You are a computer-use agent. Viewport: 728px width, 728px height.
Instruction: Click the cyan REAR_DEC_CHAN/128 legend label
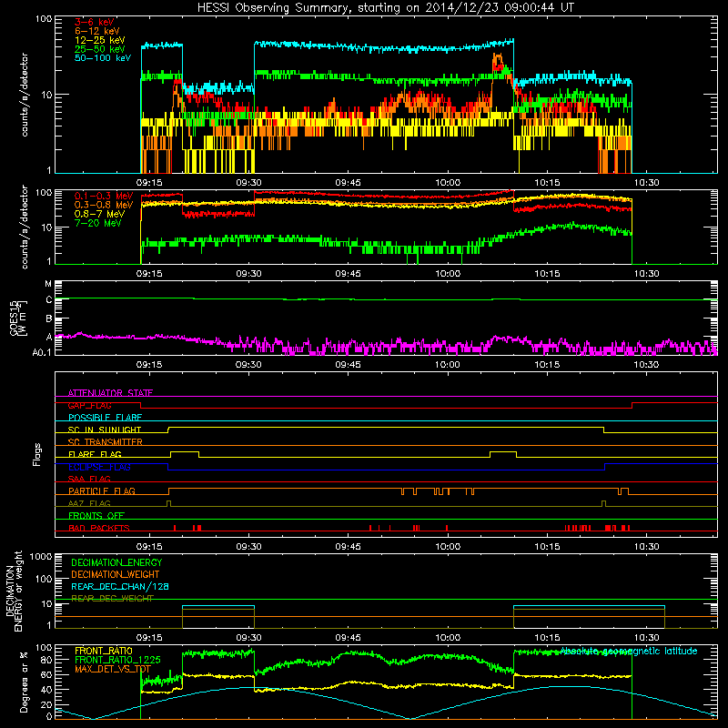pyautogui.click(x=120, y=586)
